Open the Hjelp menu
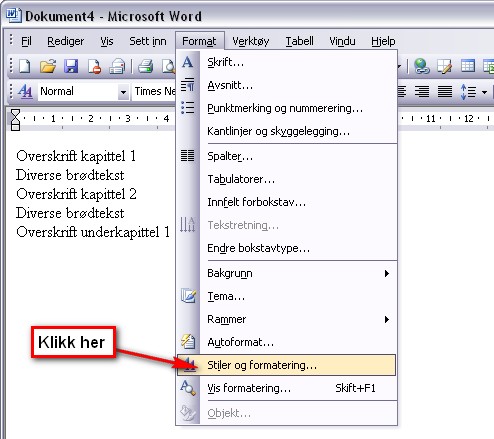The width and height of the screenshot is (494, 439). pos(383,41)
